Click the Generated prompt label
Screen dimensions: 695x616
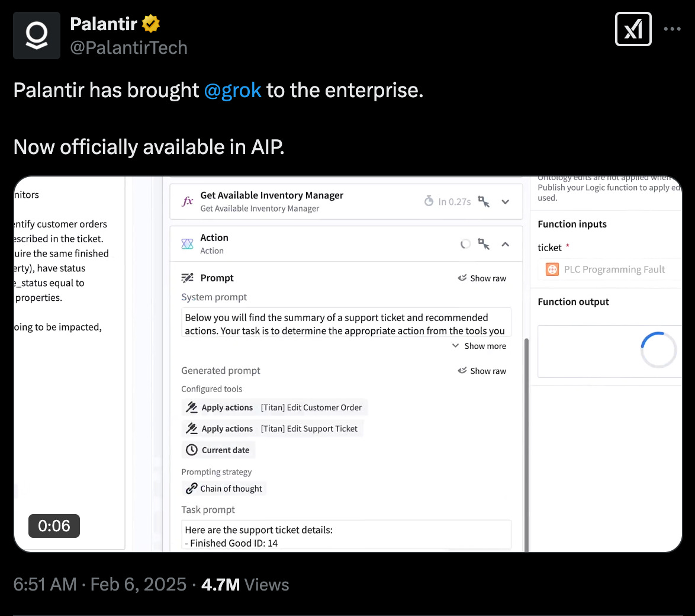[x=220, y=370]
